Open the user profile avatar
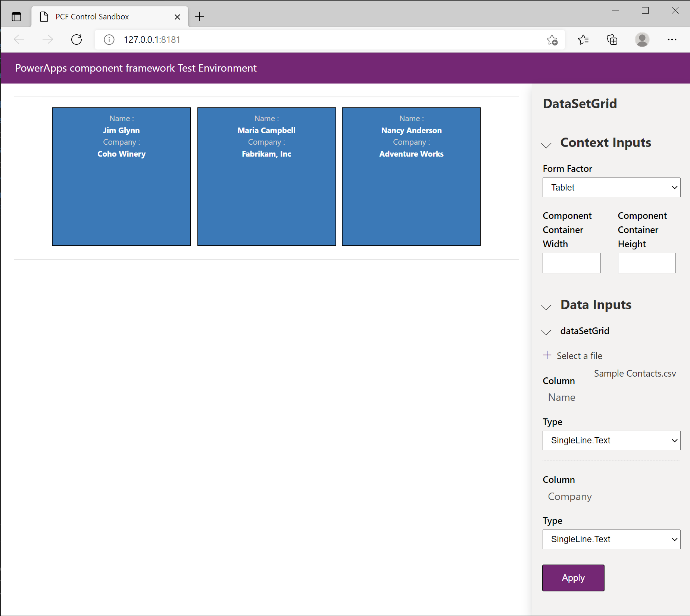The image size is (690, 616). click(x=642, y=40)
